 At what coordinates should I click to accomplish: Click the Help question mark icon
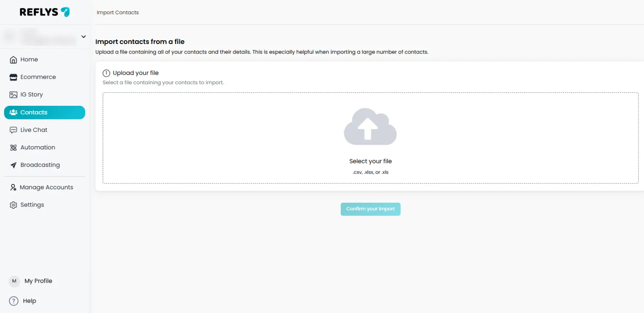tap(14, 301)
